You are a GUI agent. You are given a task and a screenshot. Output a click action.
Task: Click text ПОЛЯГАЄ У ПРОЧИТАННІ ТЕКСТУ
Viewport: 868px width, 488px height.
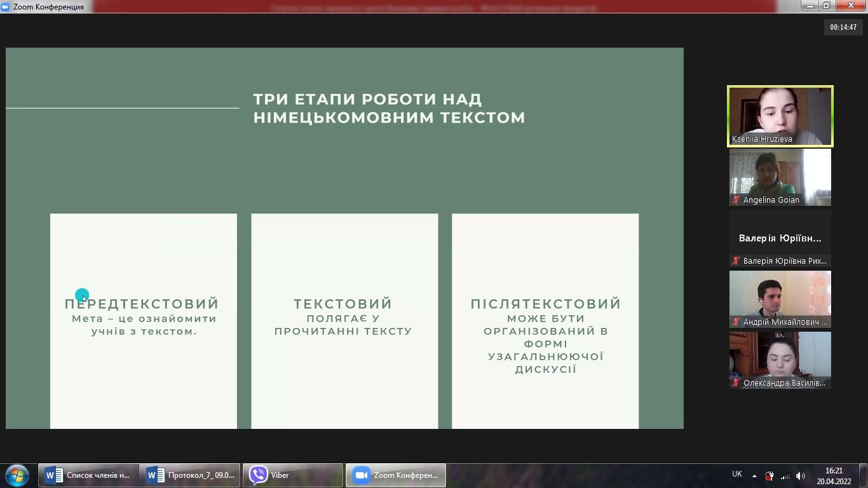tap(343, 325)
